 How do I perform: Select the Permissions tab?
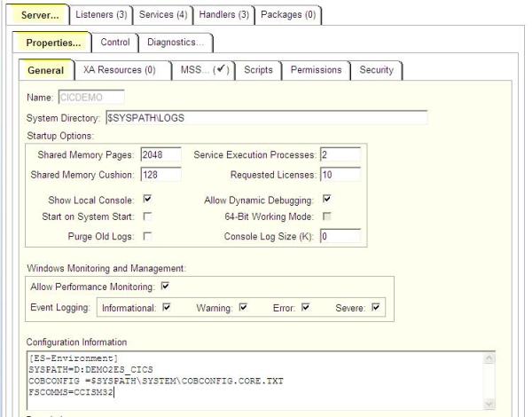[316, 70]
